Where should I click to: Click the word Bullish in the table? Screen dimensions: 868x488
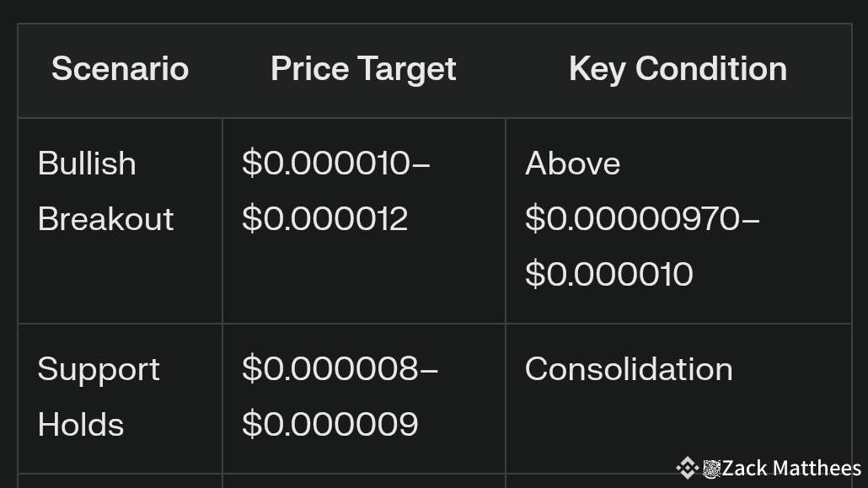point(87,164)
